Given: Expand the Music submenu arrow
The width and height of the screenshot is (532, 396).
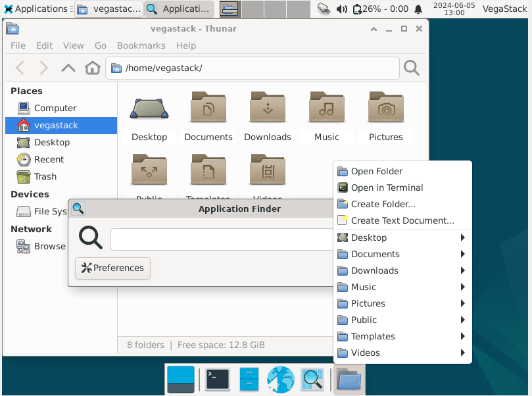Looking at the screenshot, I should (465, 287).
